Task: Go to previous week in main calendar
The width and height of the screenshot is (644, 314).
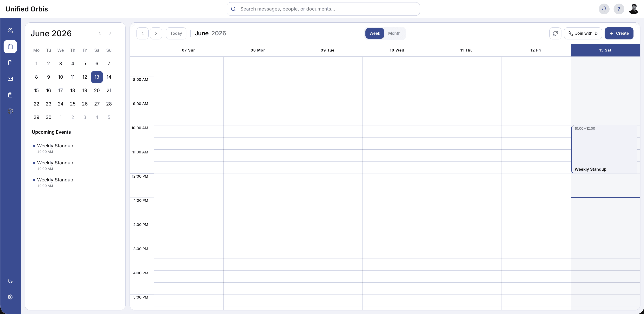Action: click(x=143, y=33)
